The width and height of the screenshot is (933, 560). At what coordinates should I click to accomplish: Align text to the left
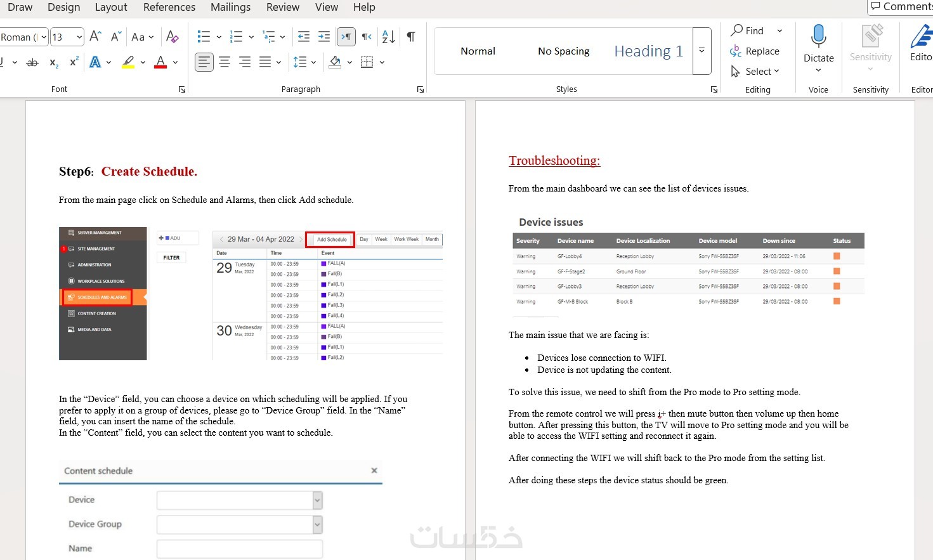(x=204, y=62)
